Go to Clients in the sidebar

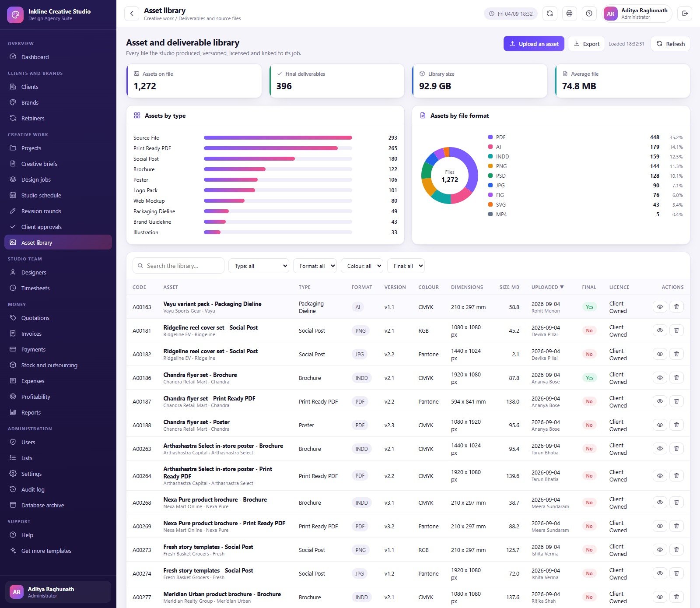[58, 87]
